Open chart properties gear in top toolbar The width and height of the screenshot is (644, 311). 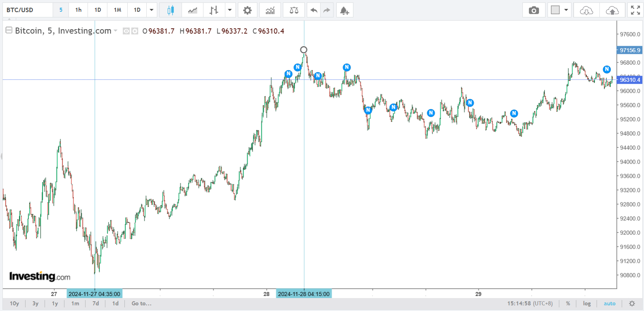(x=247, y=10)
